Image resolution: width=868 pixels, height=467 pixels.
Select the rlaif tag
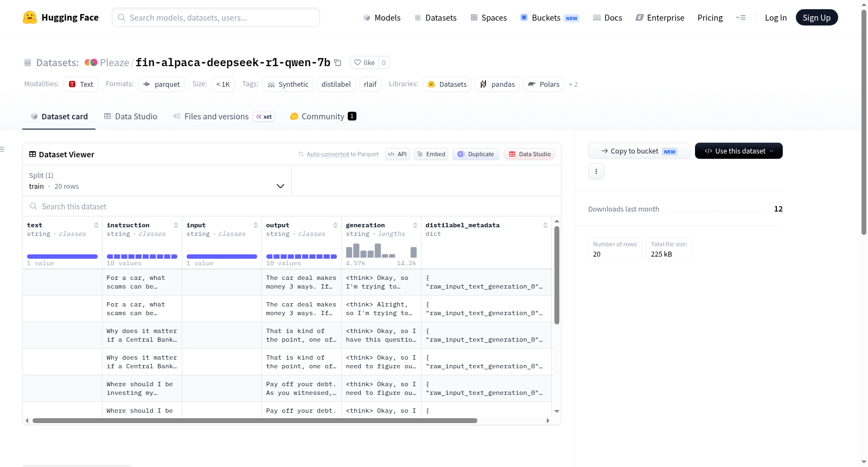[371, 84]
